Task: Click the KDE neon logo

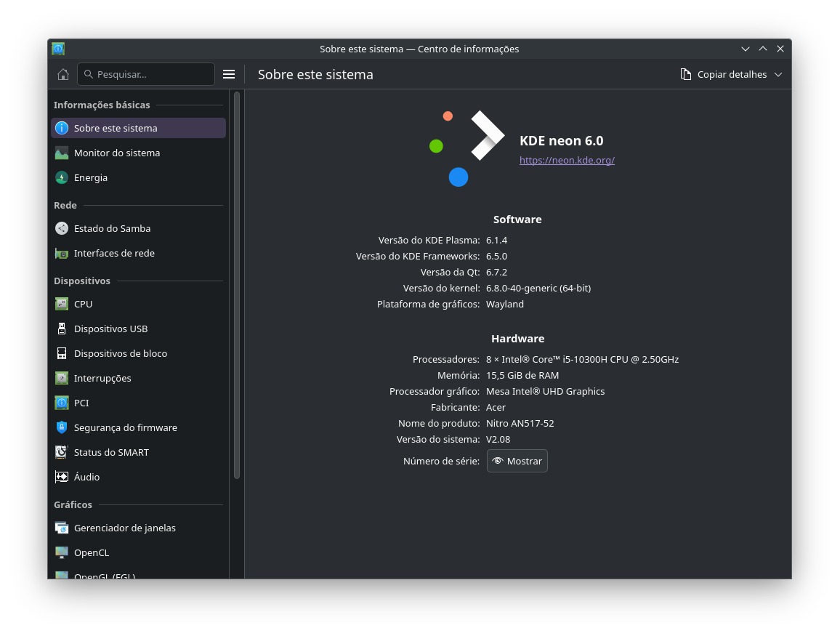Action: click(x=467, y=148)
